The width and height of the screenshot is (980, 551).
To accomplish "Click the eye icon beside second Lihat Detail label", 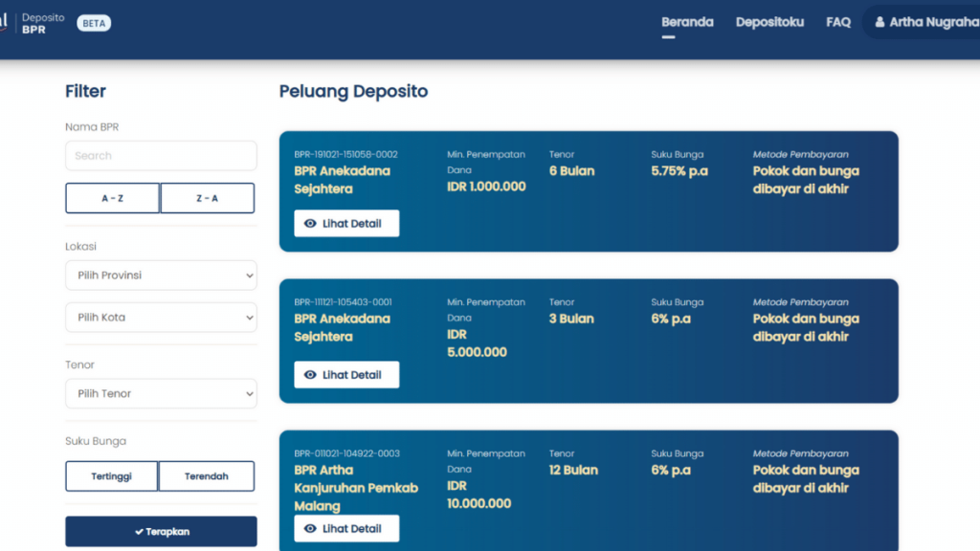I will [x=309, y=374].
